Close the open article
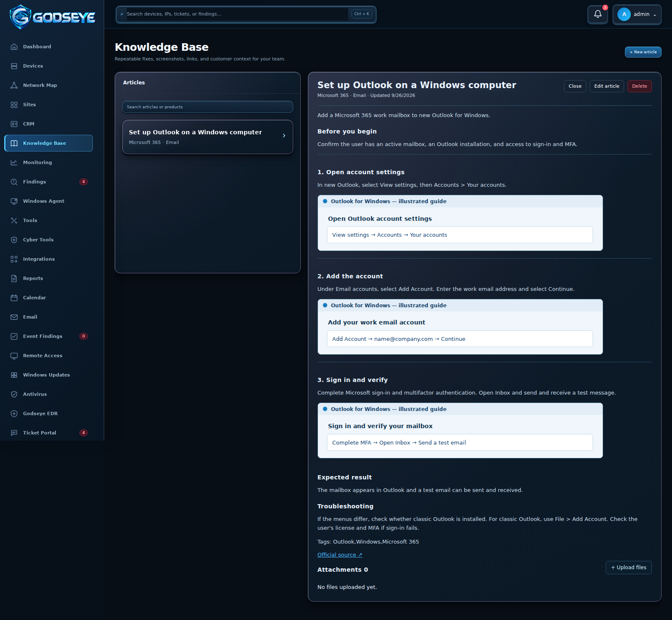 pos(575,86)
